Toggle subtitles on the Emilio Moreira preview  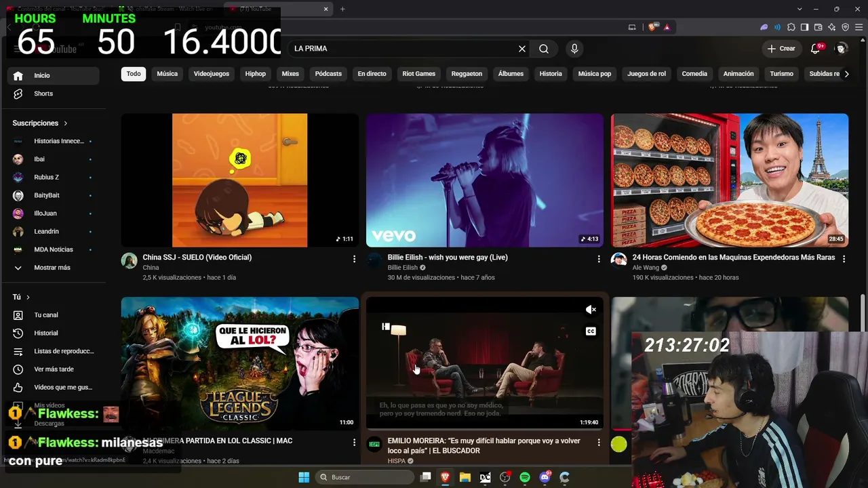coord(591,331)
